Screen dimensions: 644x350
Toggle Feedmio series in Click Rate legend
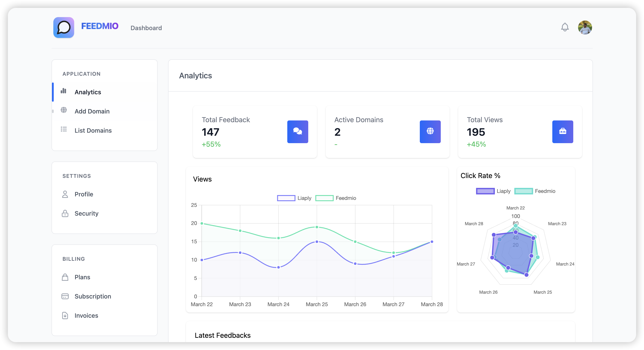[x=535, y=191]
